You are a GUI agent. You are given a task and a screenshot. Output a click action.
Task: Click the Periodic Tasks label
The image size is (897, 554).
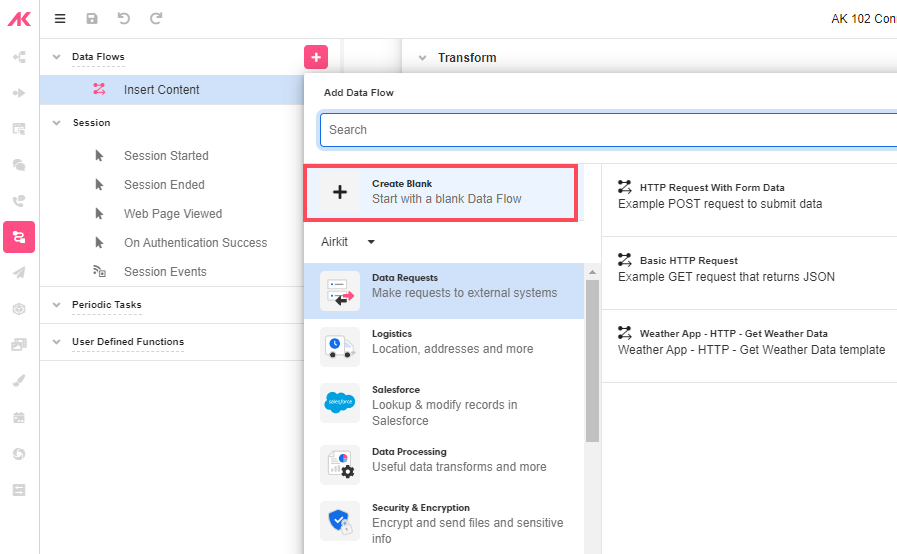click(x=106, y=304)
